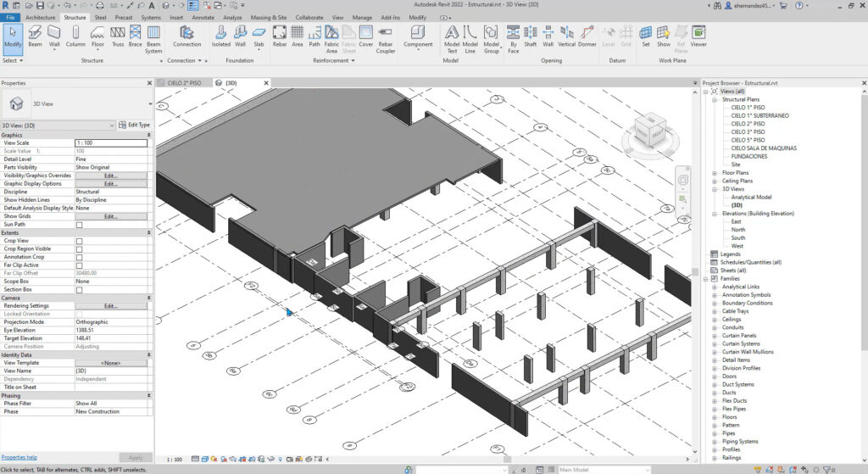Open the Properties help link
The image size is (868, 474).
click(19, 457)
